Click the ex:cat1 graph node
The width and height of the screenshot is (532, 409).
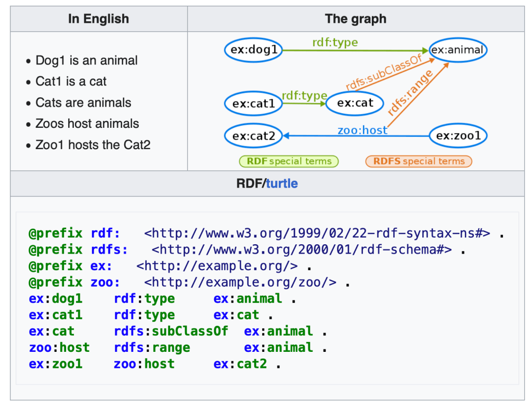[x=253, y=103]
